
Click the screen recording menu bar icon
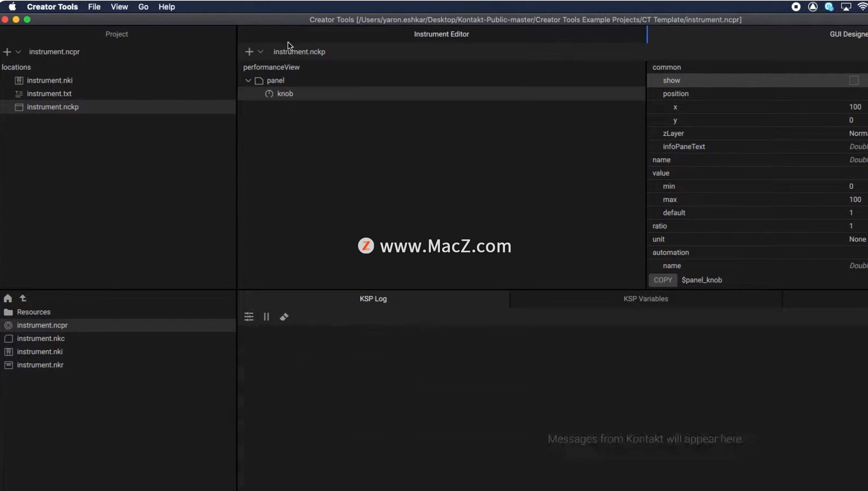click(796, 7)
